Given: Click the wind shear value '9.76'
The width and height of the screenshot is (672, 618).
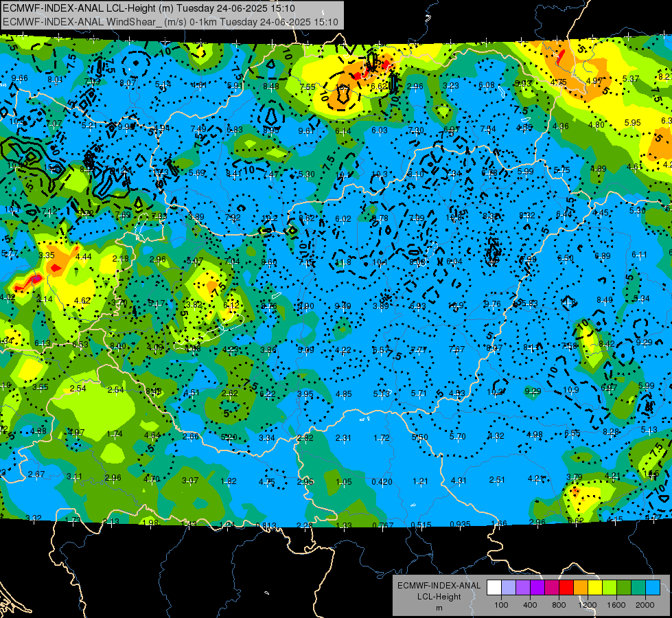Looking at the screenshot, I should coord(492,304).
